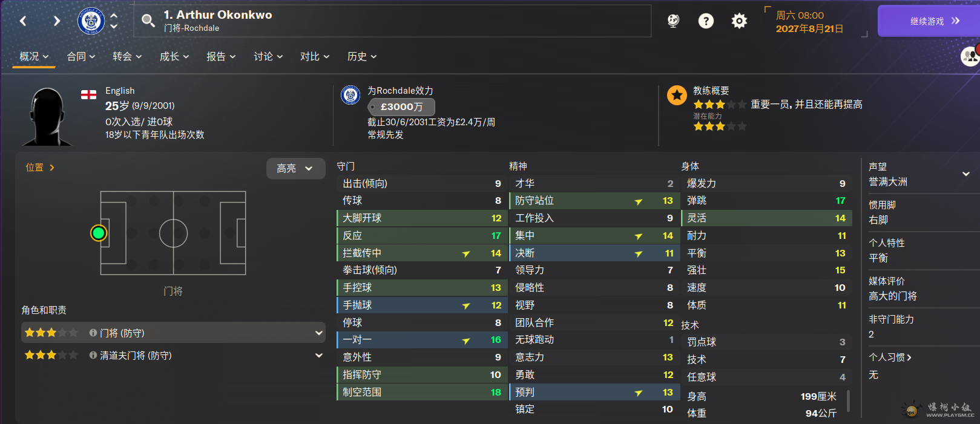Expand the 清道夫门将 (防守) role row

173,355
